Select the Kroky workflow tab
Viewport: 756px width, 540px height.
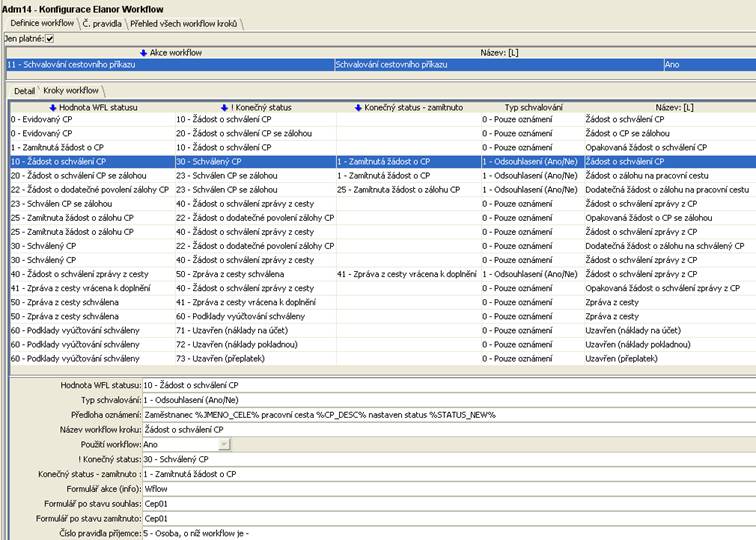click(x=70, y=91)
